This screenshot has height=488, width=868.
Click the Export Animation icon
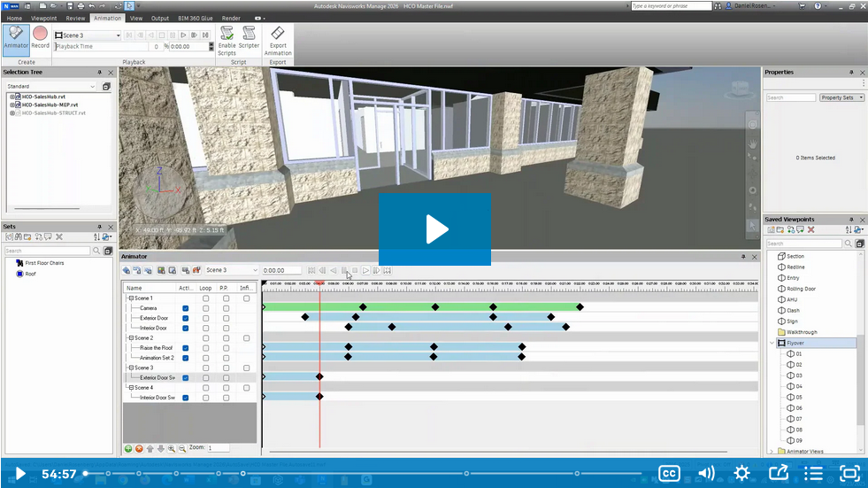point(278,38)
